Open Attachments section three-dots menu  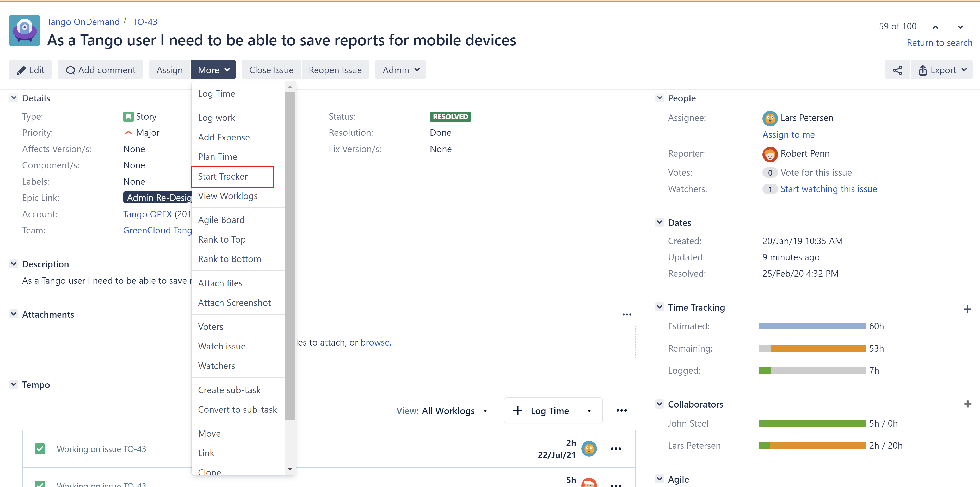(x=627, y=315)
